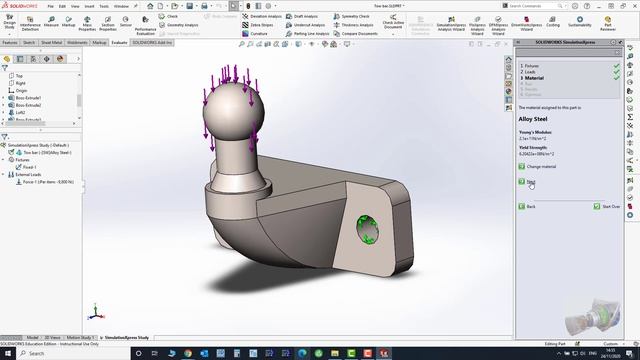Viewport: 640px width, 360px height.
Task: Toggle Zebra Stripes display
Action: 258,25
